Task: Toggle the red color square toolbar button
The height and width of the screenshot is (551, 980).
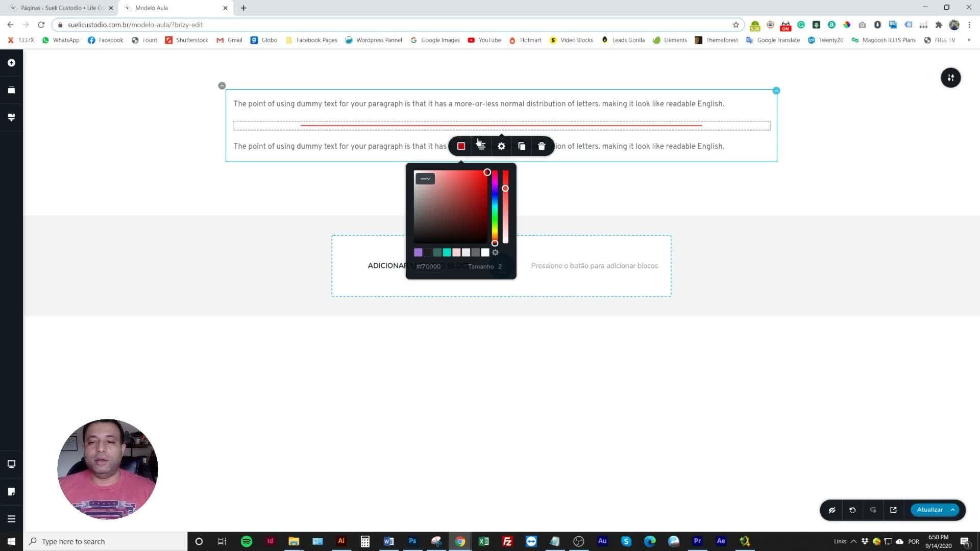Action: pos(461,146)
